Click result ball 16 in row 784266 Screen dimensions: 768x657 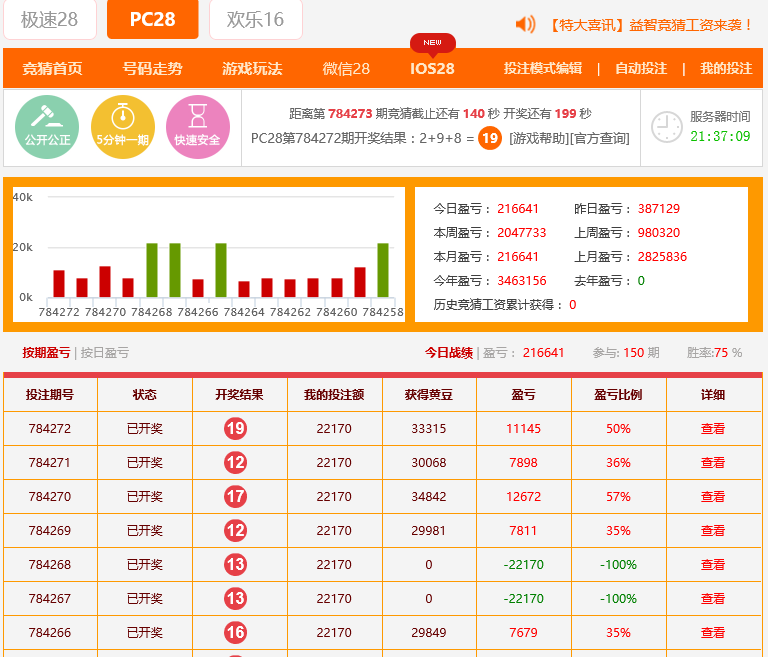236,632
